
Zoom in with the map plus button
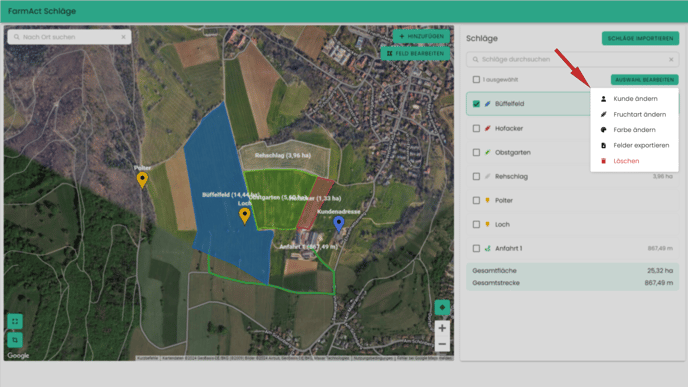(x=442, y=328)
